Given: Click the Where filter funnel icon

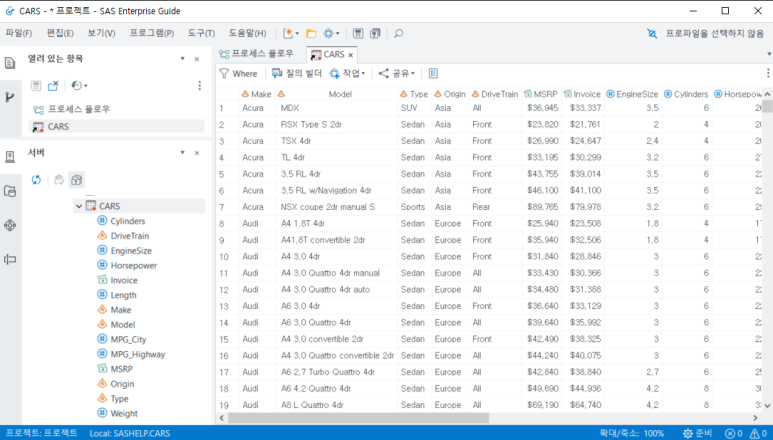Looking at the screenshot, I should tap(224, 73).
